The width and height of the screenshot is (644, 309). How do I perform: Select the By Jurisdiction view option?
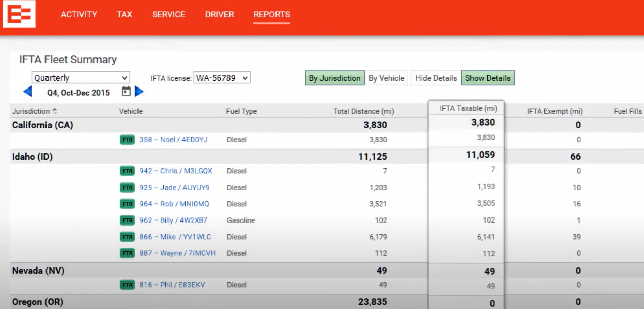(x=334, y=78)
